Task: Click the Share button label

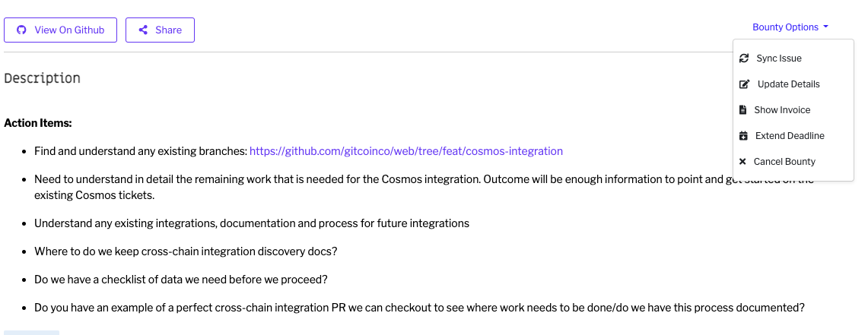Action: coord(168,30)
